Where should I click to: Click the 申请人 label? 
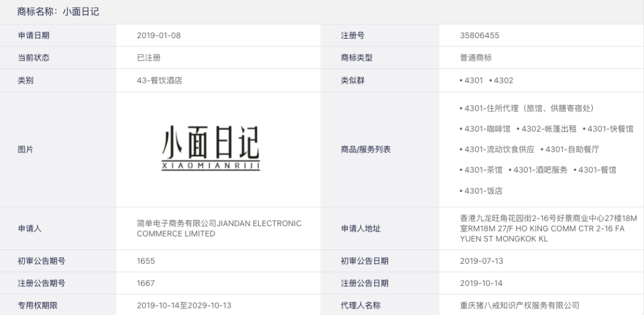[30, 229]
